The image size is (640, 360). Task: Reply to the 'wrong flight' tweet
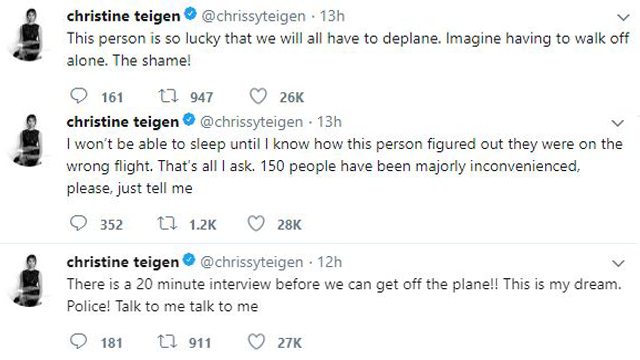pyautogui.click(x=78, y=223)
